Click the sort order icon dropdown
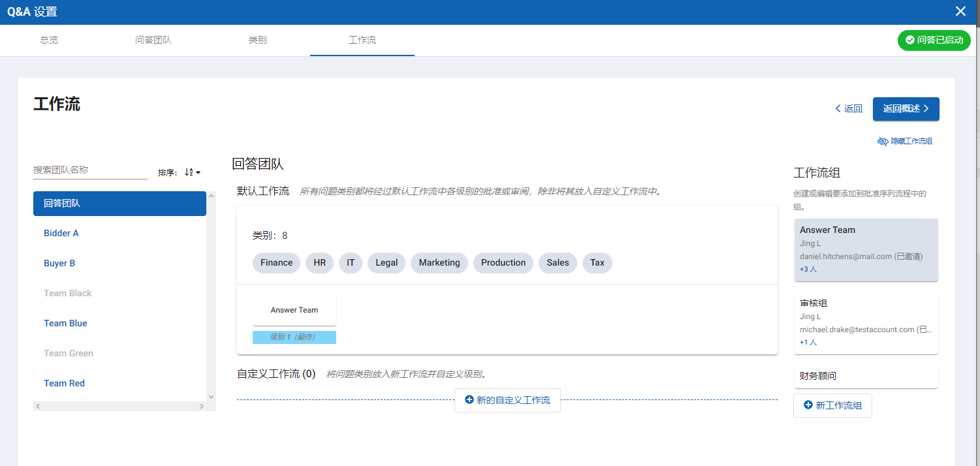The image size is (980, 466). click(193, 172)
